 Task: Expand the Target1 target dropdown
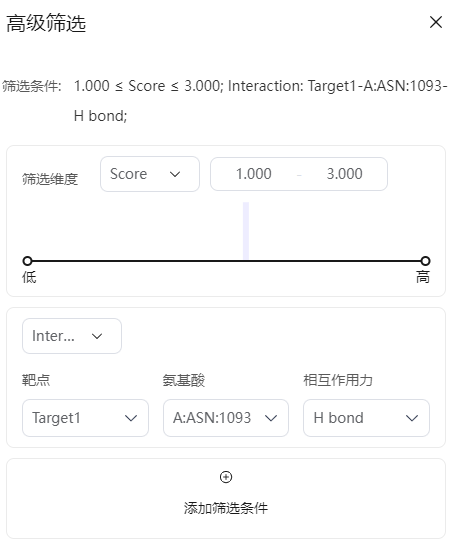[86, 418]
